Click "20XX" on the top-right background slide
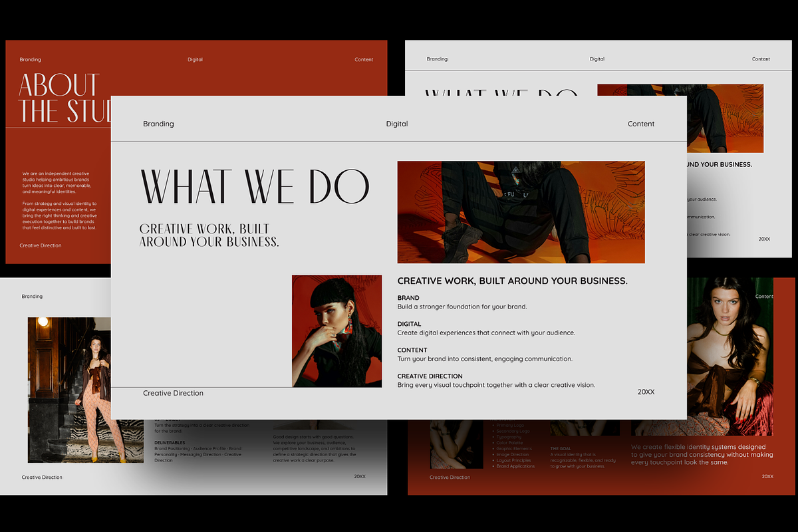Screen dimensions: 798x532 point(763,239)
